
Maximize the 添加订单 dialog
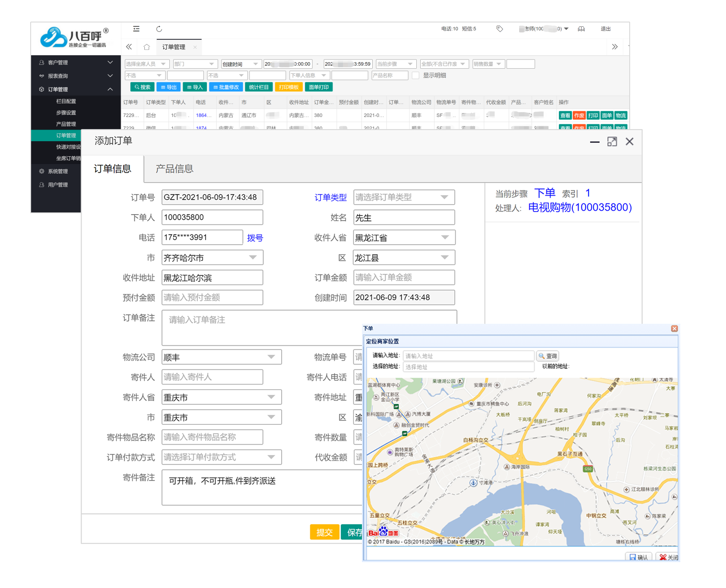pos(612,142)
